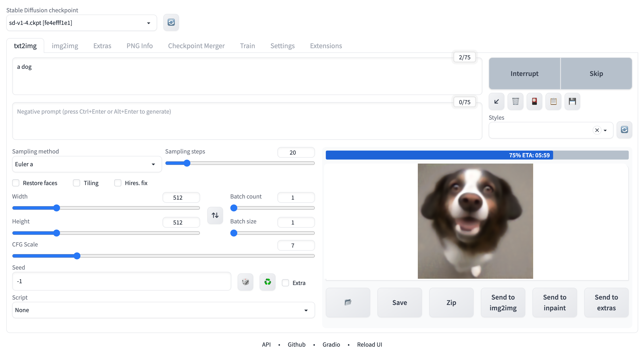Click the clipboard apply styles icon
Screen dimensions: 644x350
click(x=553, y=101)
